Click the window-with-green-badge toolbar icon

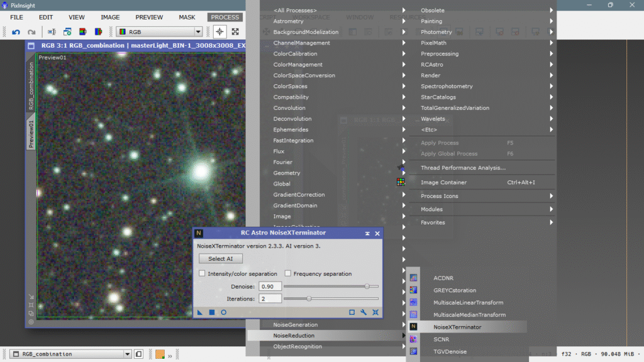point(67,31)
